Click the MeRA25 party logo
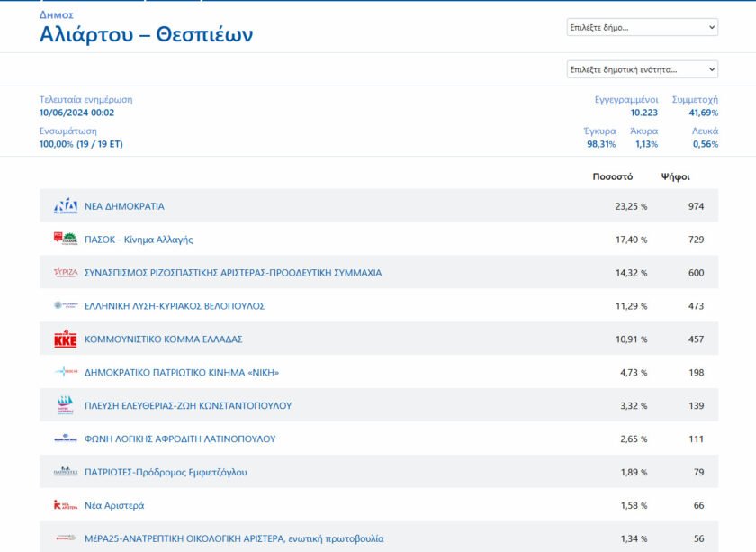This screenshot has width=756, height=552. pos(66,538)
